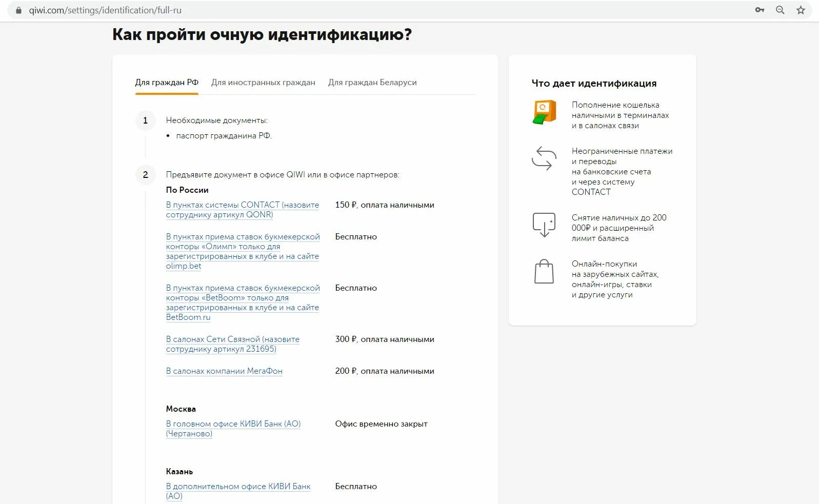Image resolution: width=819 pixels, height=504 pixels.
Task: Click Бесплатно next to the BetBoom link
Action: 356,288
